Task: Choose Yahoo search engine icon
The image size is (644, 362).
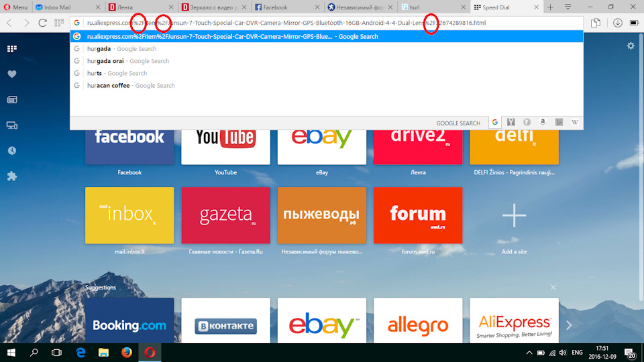Action: pos(511,122)
